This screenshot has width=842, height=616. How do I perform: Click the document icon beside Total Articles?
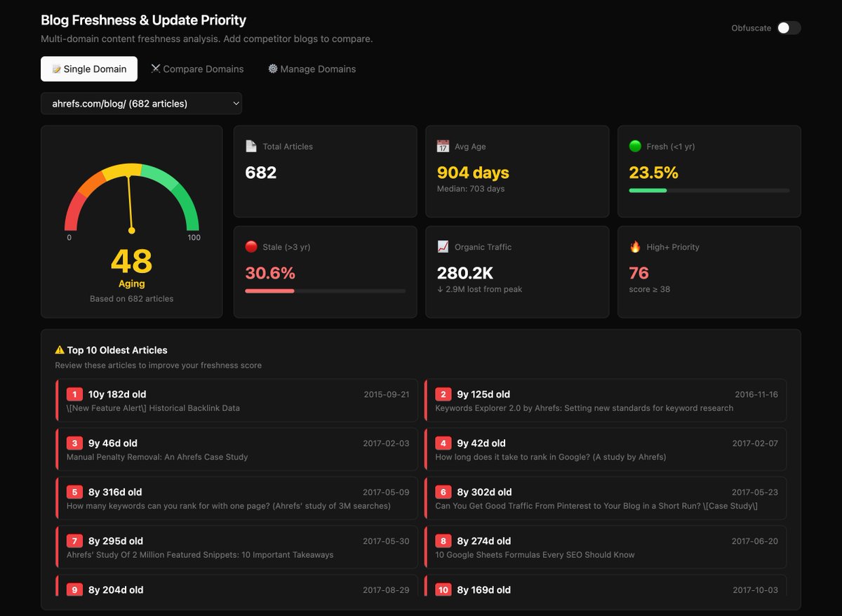(x=251, y=146)
